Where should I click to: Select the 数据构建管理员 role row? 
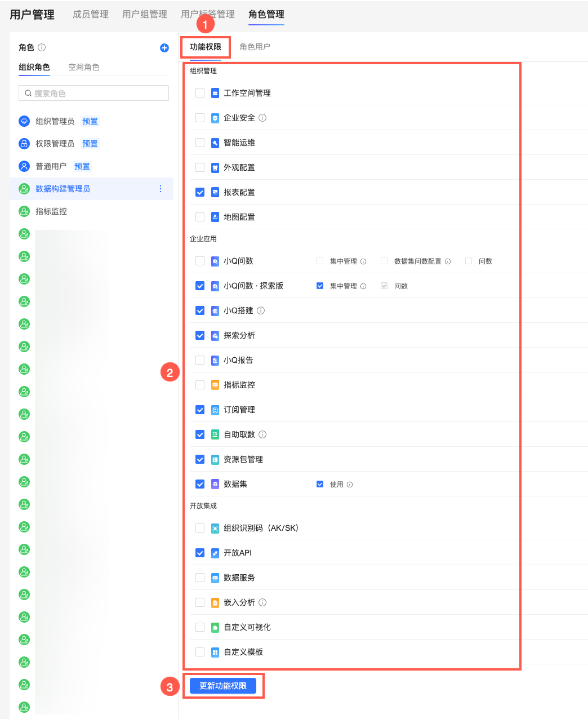[91, 189]
